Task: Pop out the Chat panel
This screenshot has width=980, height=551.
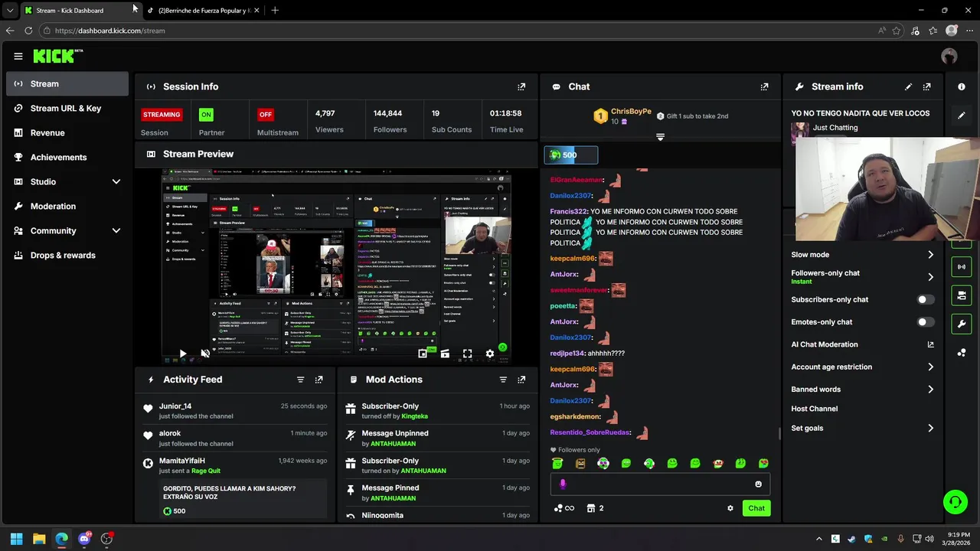Action: point(764,86)
